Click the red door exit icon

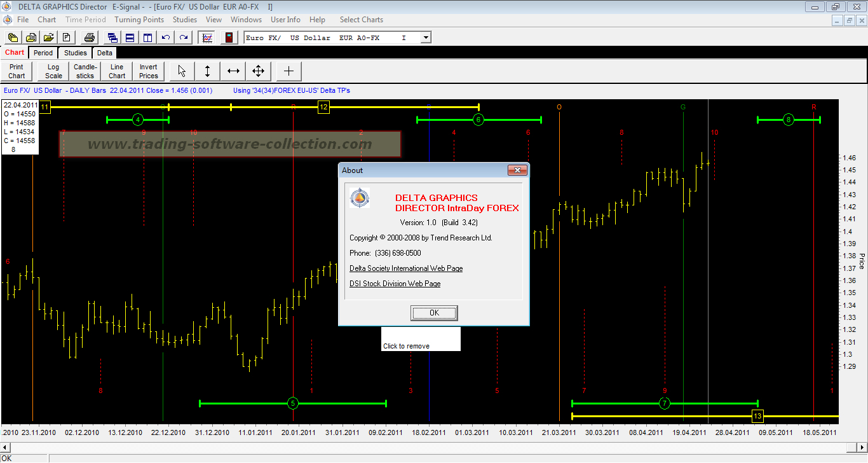click(228, 38)
